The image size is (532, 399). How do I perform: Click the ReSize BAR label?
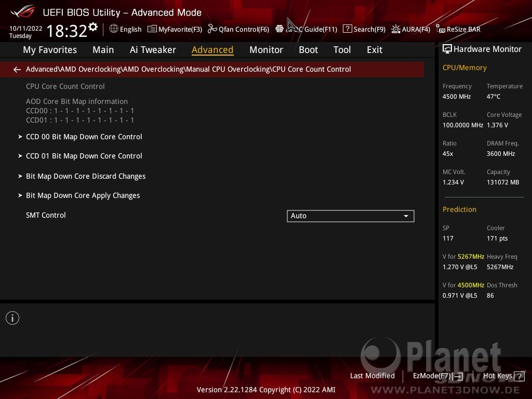coord(463,30)
